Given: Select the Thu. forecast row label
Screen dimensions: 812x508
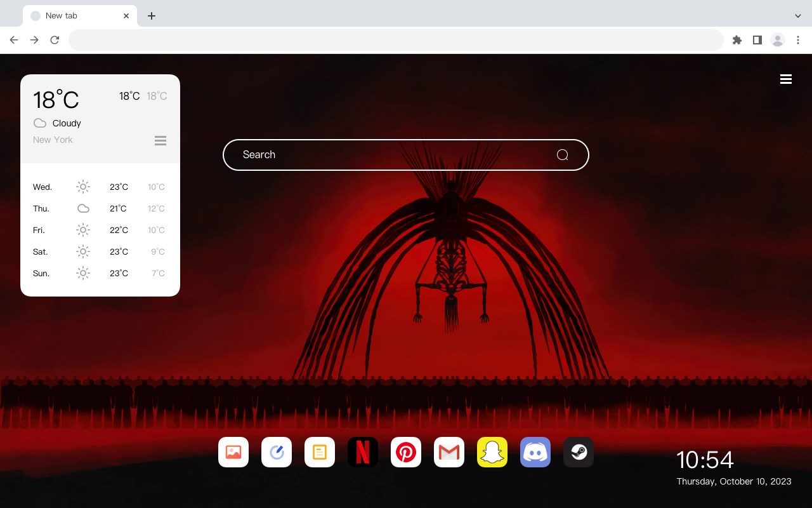Looking at the screenshot, I should pyautogui.click(x=41, y=208).
